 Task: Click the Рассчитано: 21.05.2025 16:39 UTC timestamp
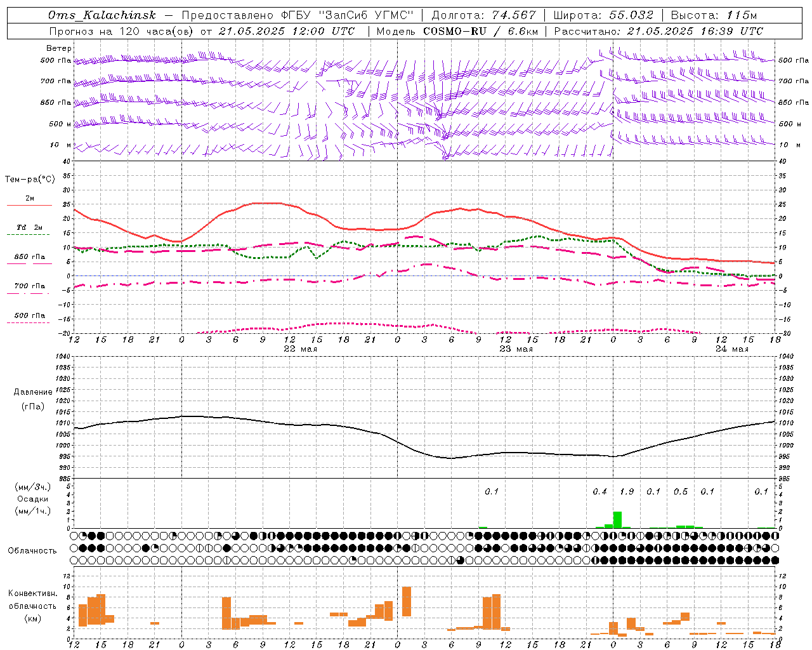point(658,31)
